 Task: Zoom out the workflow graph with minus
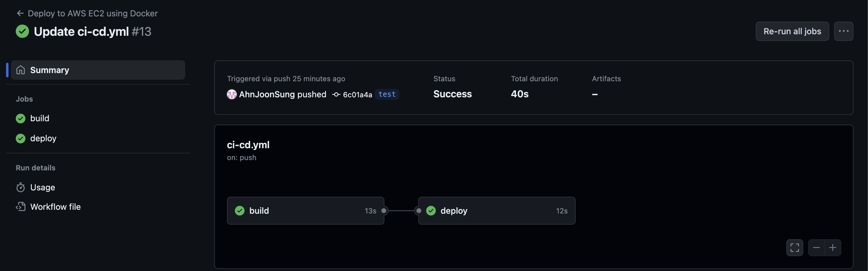point(816,248)
